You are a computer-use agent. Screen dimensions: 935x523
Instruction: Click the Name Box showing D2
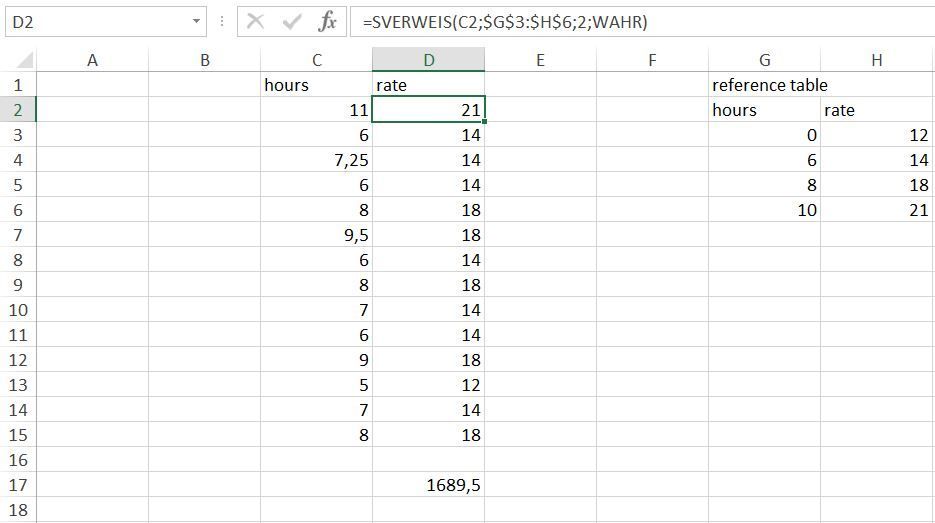tap(106, 22)
